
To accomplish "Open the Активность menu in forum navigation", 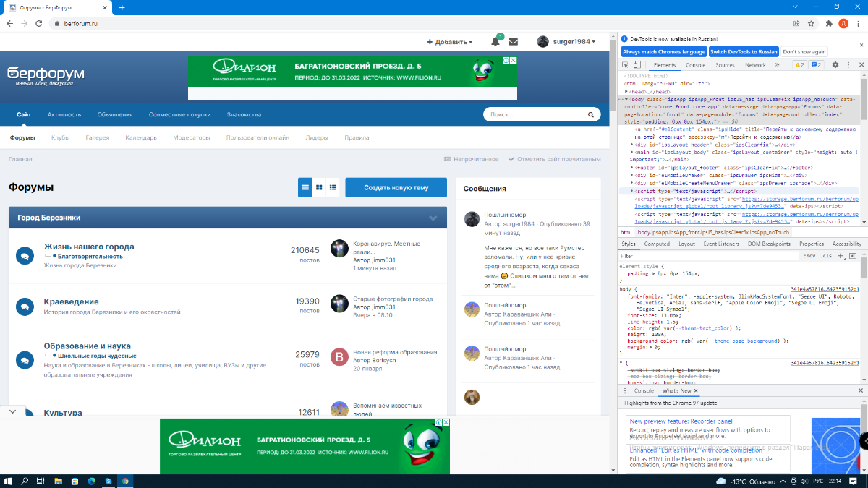I will click(64, 114).
